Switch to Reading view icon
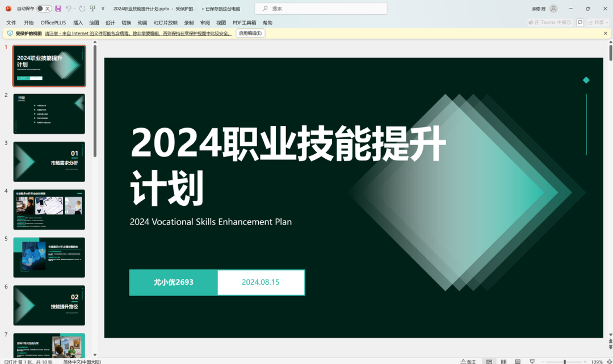Image resolution: width=613 pixels, height=364 pixels. [x=518, y=362]
